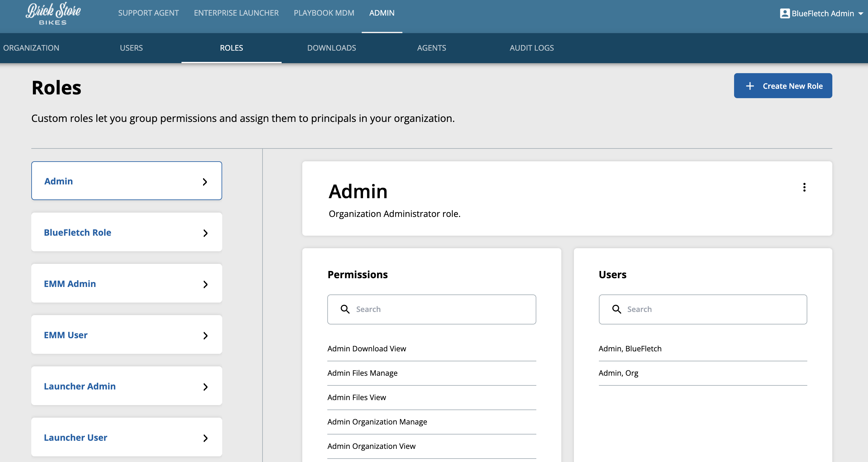Select the Admin top navigation item
Screen dimensions: 868x462
click(382, 13)
